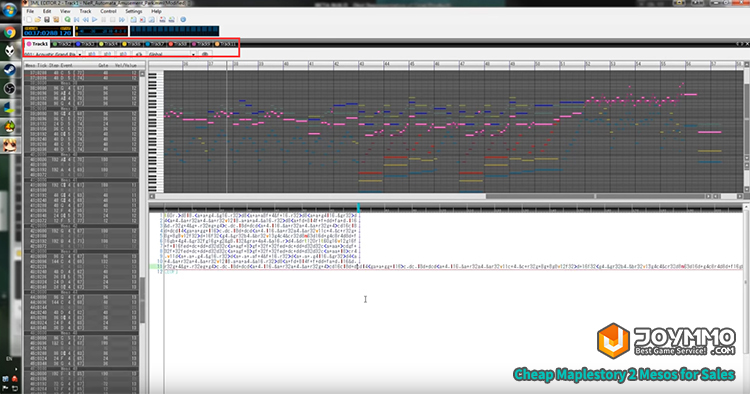Switch to the blue Track3 tab

86,44
